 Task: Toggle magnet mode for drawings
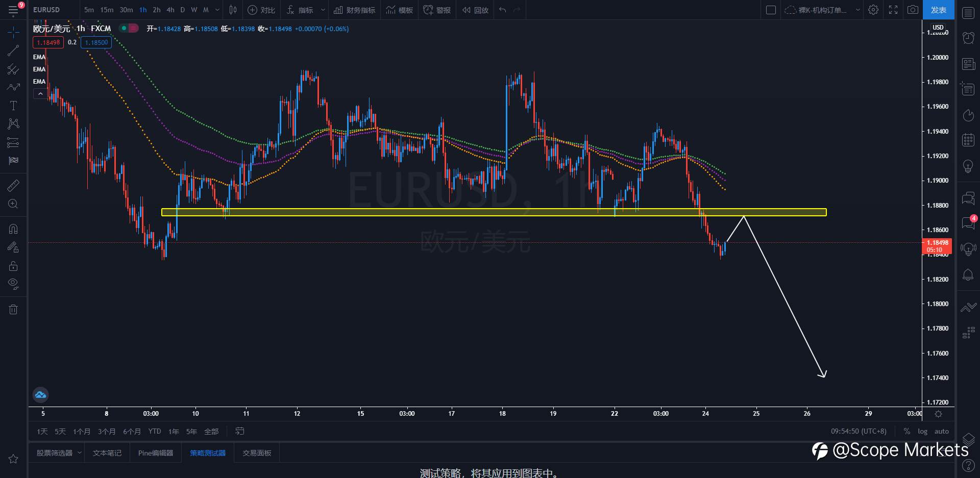(x=14, y=229)
